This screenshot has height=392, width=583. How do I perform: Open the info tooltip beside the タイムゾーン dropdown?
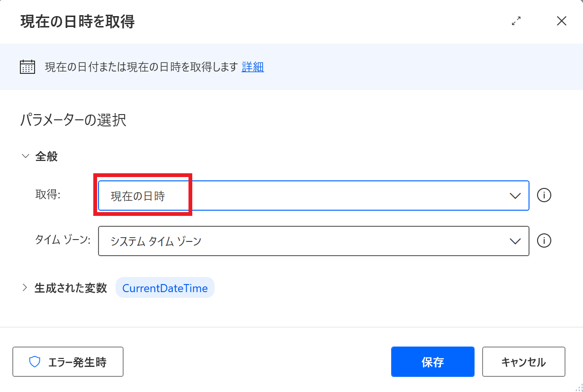544,241
